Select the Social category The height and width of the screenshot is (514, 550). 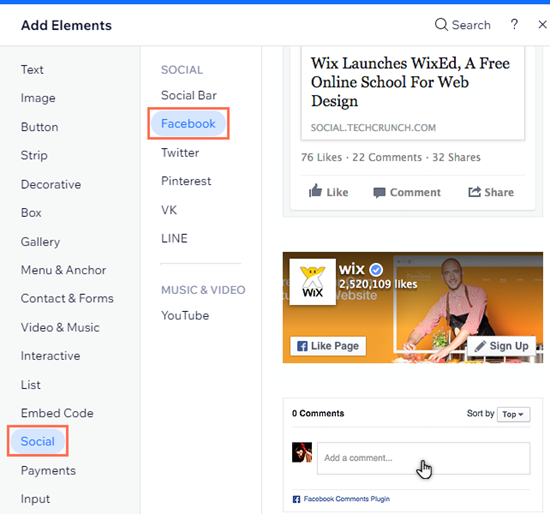38,441
